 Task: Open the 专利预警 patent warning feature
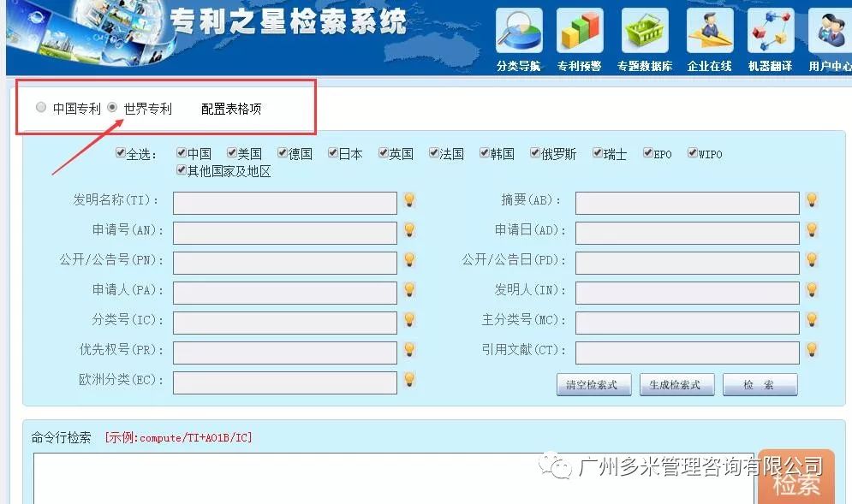[x=579, y=34]
